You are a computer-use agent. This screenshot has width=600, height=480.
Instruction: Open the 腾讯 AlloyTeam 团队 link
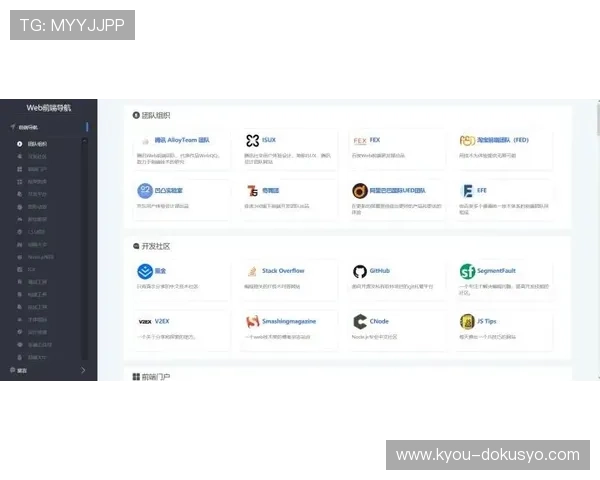[x=183, y=141]
